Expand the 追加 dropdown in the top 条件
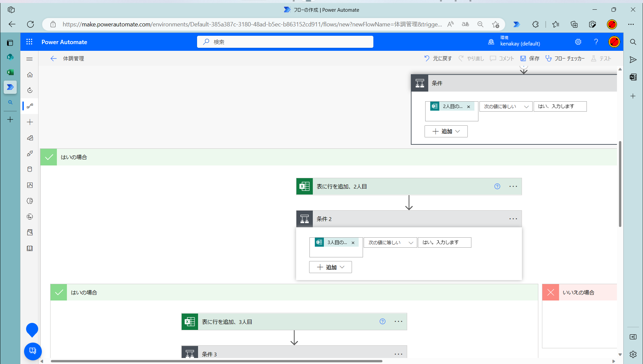 446,131
